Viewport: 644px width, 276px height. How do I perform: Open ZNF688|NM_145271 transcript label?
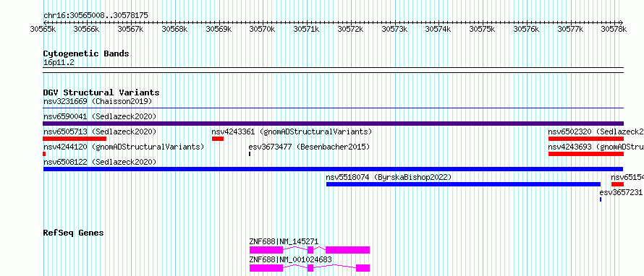pos(284,242)
